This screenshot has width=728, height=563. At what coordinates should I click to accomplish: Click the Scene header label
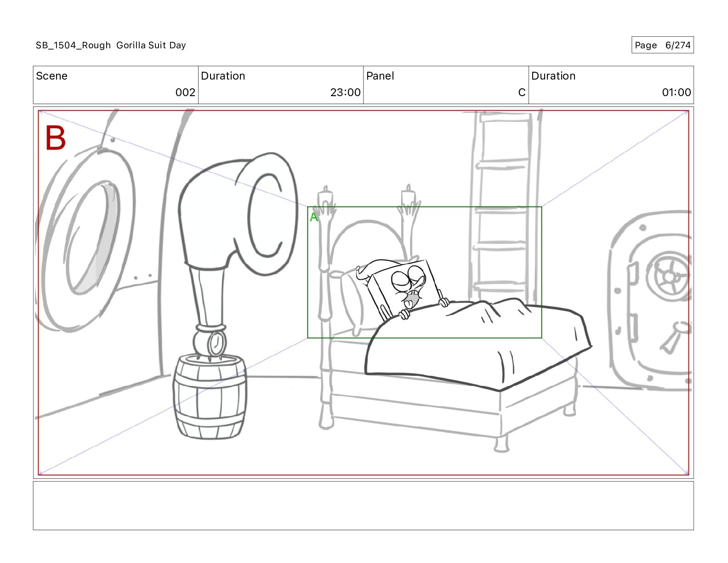pos(51,76)
